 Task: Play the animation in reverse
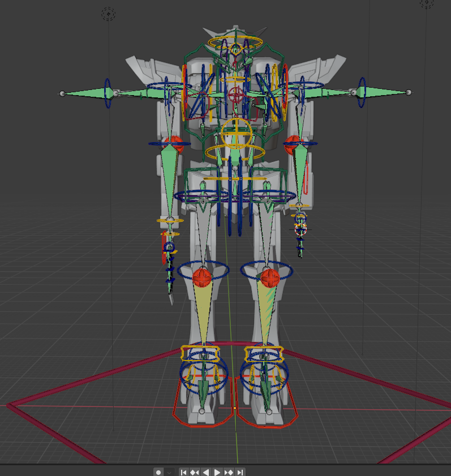pyautogui.click(x=206, y=473)
